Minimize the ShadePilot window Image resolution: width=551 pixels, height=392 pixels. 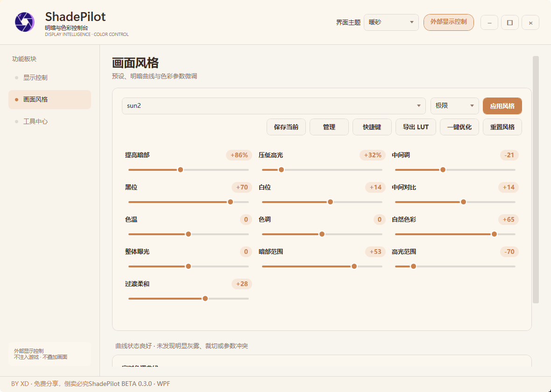coord(489,23)
